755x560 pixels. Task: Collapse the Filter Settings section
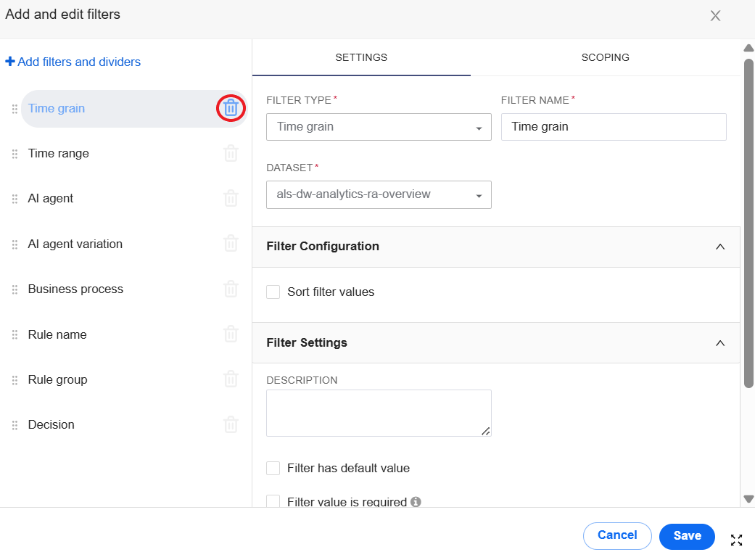point(720,343)
